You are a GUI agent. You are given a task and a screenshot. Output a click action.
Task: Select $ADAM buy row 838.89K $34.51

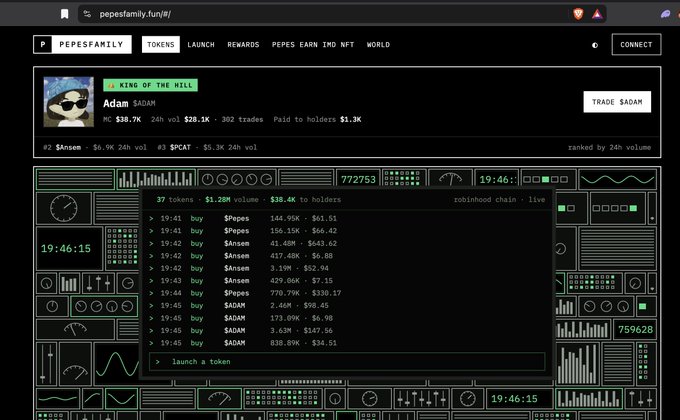pos(347,343)
